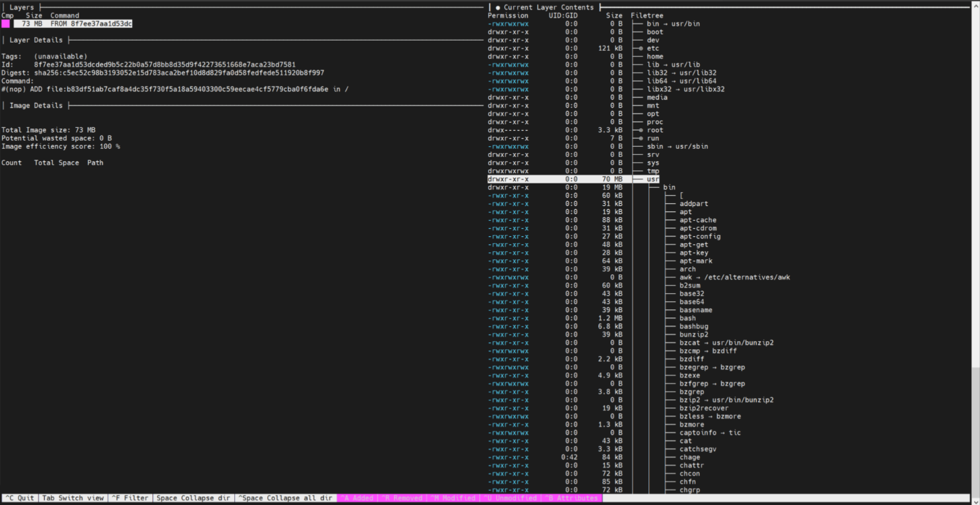980x505 pixels.
Task: Open the ^F Filter option
Action: tap(130, 498)
